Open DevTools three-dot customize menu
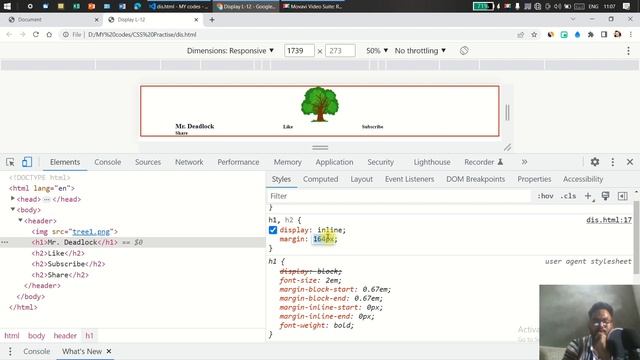 coord(612,162)
